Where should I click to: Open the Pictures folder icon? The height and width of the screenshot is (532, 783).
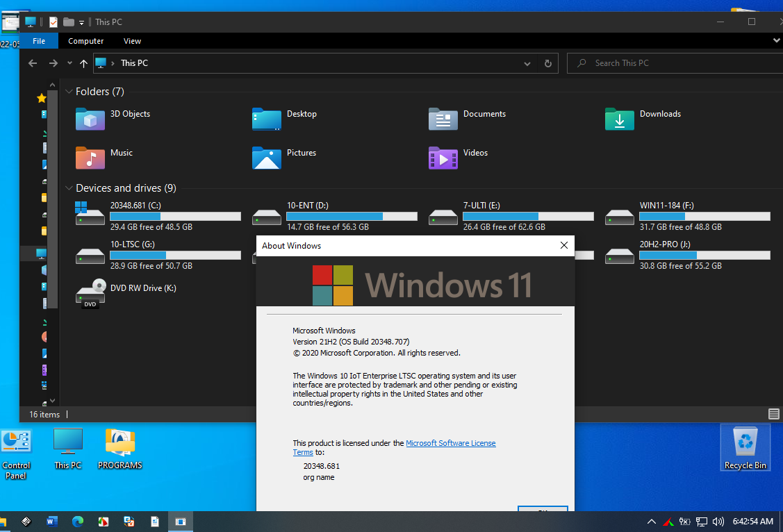266,158
